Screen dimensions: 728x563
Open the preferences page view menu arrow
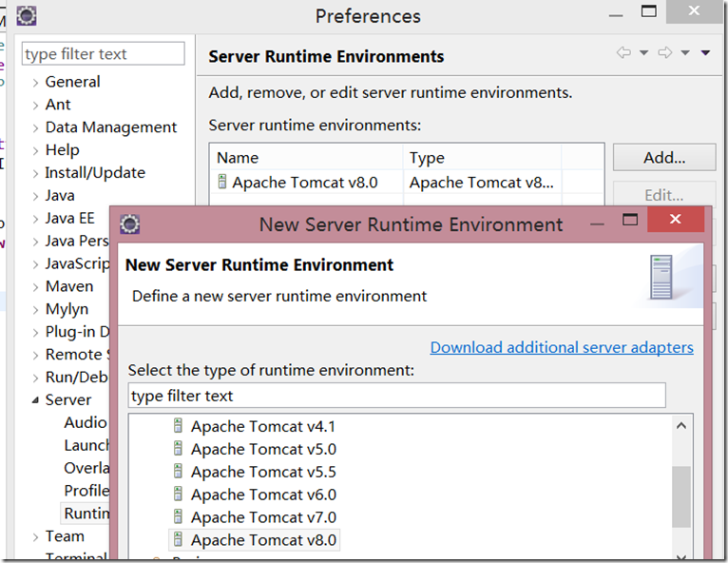tap(706, 53)
